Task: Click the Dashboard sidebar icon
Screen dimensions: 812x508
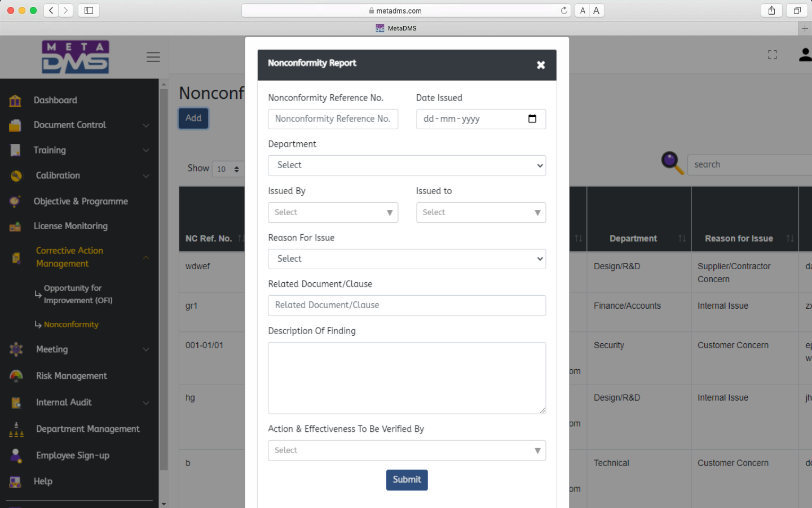Action: pyautogui.click(x=15, y=100)
